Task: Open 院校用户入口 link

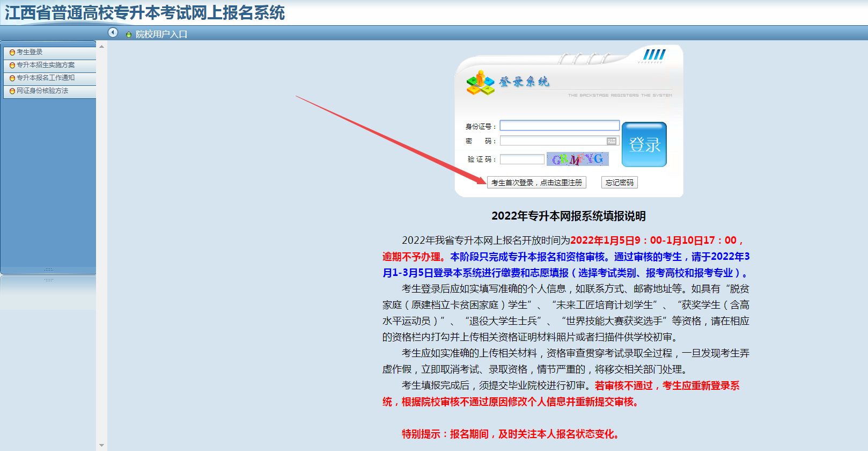Action: click(161, 34)
